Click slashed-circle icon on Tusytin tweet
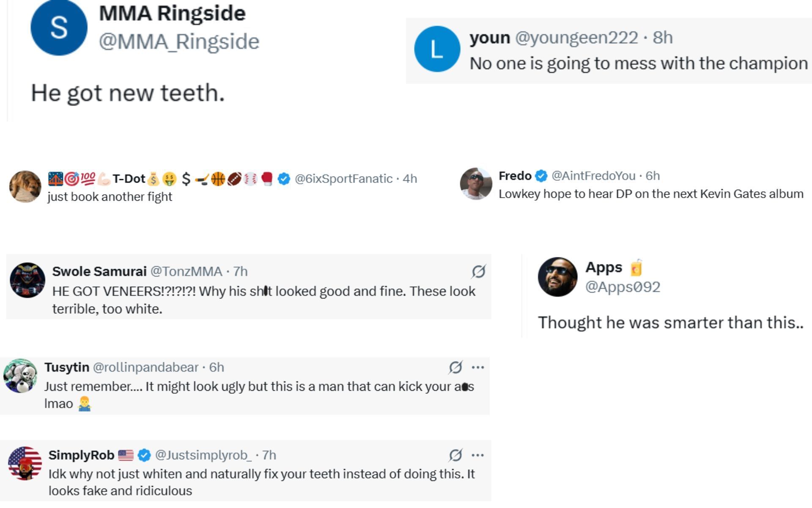812x508 pixels. (x=455, y=367)
